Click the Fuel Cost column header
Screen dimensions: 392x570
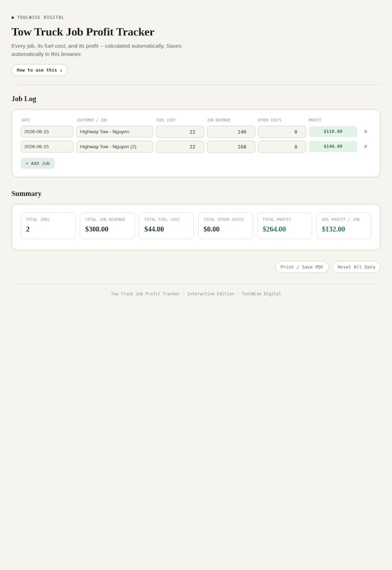166,120
